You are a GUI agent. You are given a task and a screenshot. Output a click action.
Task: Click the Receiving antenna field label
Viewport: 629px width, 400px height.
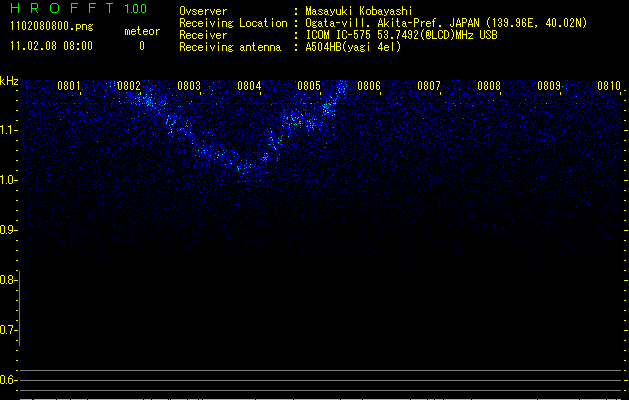[x=230, y=47]
